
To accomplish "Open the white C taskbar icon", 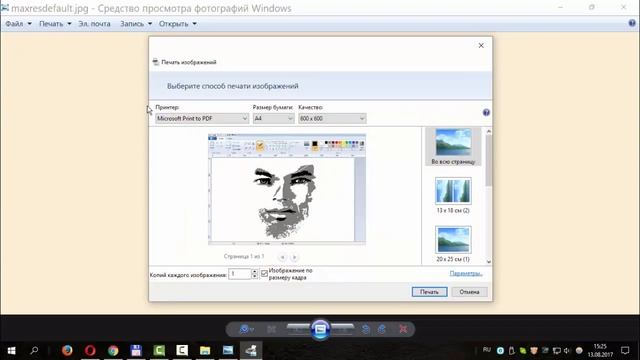I will (182, 350).
